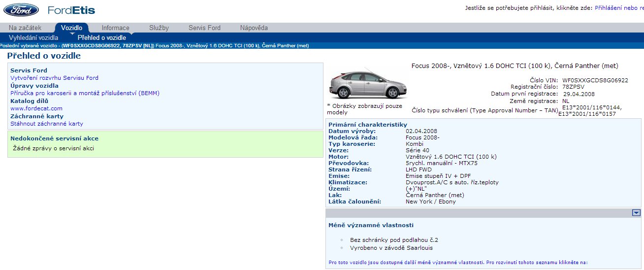This screenshot has width=644, height=270.
Task: Click the VIN number WF0SXXGCDS8G06922
Action: coord(595,80)
